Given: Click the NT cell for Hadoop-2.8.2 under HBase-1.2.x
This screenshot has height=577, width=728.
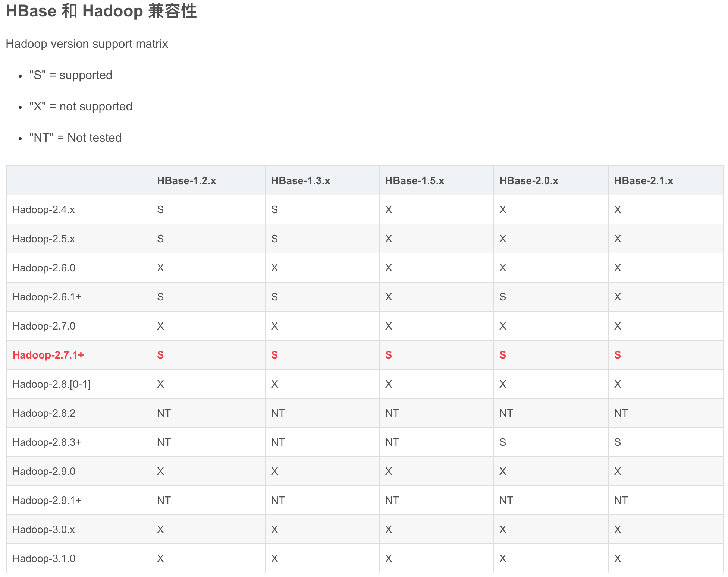Looking at the screenshot, I should 163,413.
